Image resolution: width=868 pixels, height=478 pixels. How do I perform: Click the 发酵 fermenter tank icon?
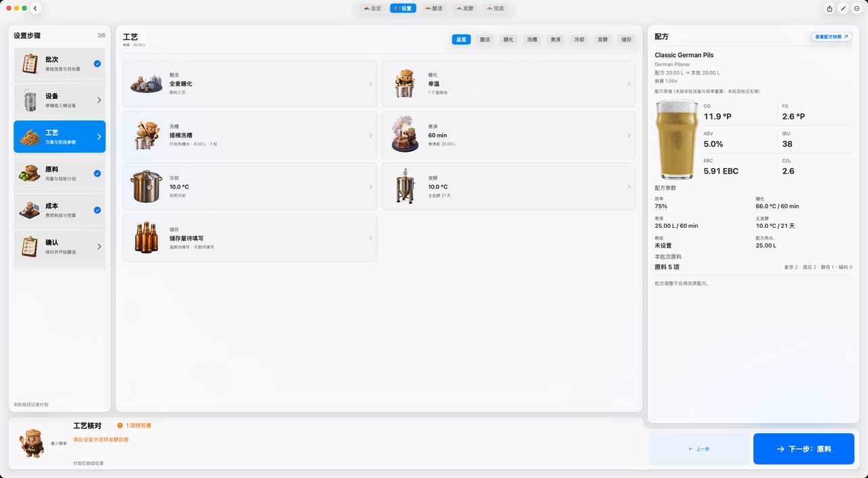pos(404,186)
